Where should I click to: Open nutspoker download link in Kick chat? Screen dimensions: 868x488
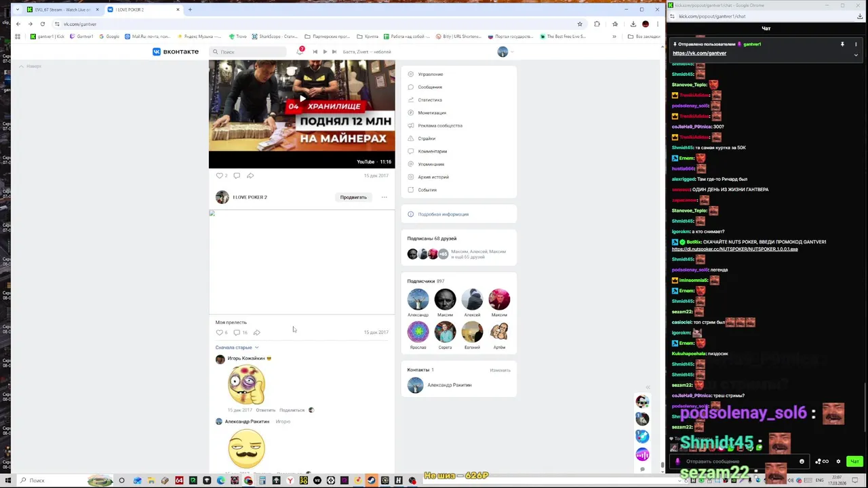(x=734, y=249)
